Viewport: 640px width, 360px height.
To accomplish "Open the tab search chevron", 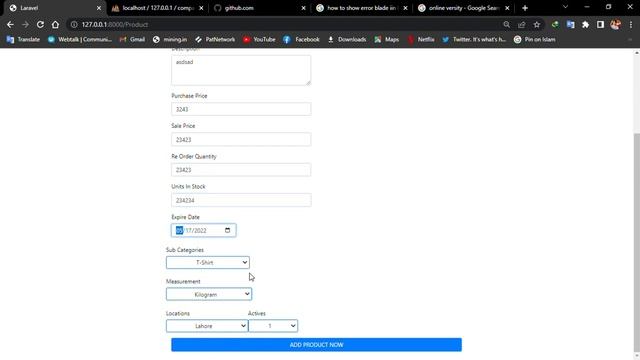I will point(565,7).
